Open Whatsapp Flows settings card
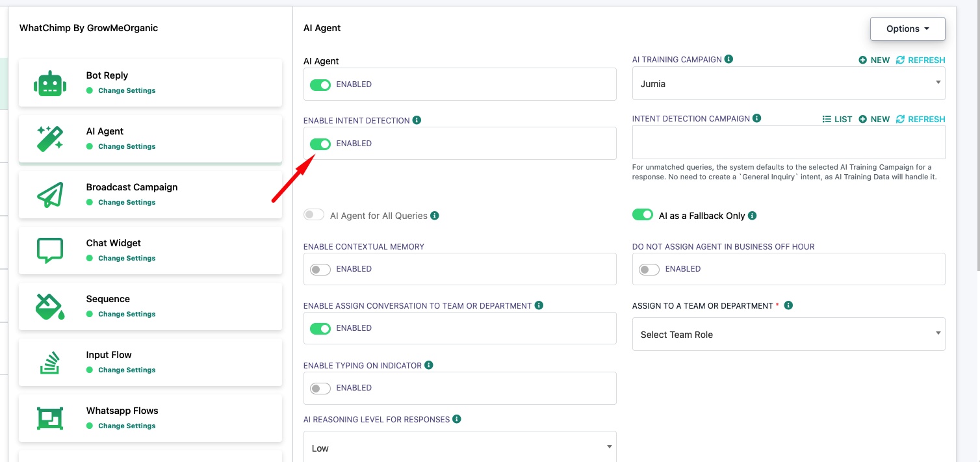The width and height of the screenshot is (980, 462). click(150, 418)
